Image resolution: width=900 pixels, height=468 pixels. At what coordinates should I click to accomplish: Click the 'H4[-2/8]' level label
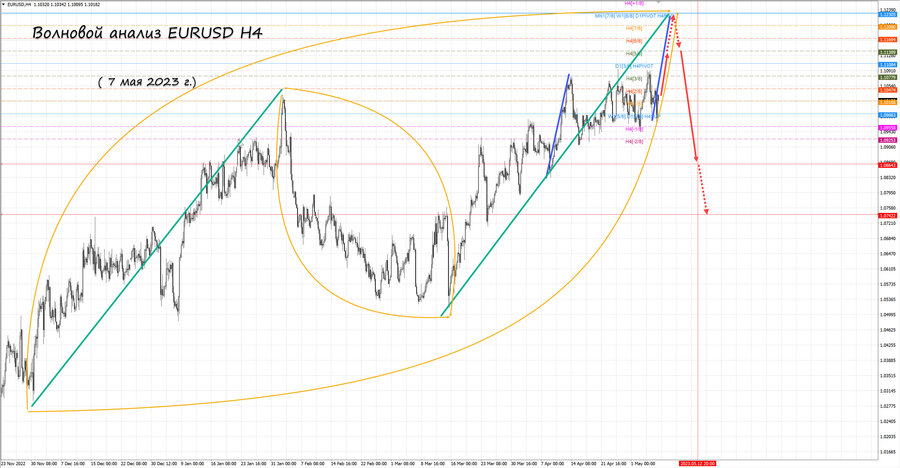634,141
